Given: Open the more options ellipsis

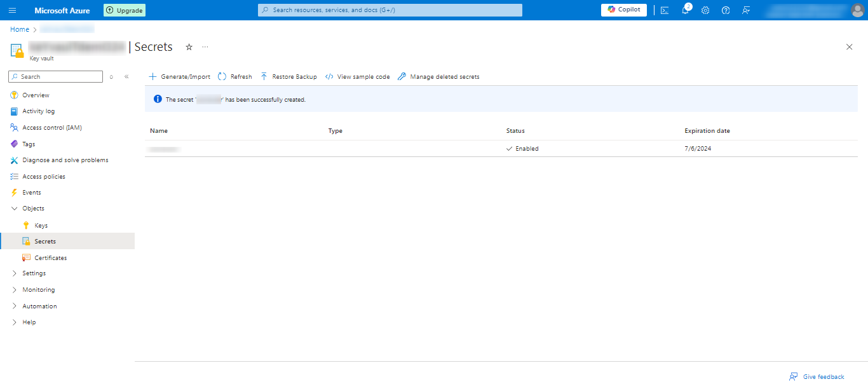Looking at the screenshot, I should point(205,47).
